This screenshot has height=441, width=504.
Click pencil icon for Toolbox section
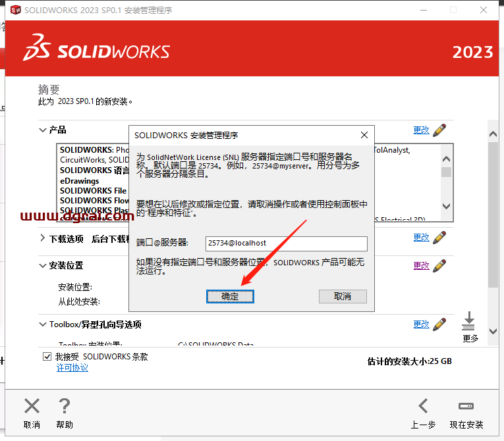coord(439,324)
